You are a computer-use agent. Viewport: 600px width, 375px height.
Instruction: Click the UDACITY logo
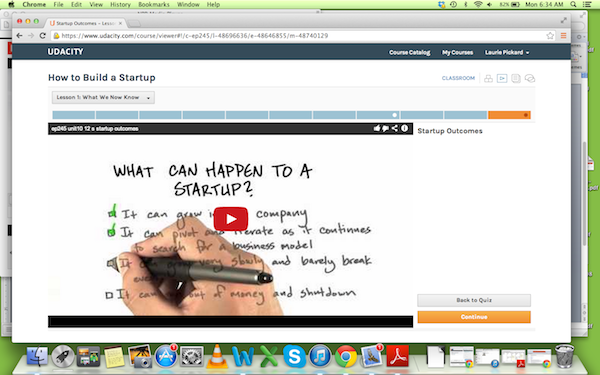pos(65,52)
